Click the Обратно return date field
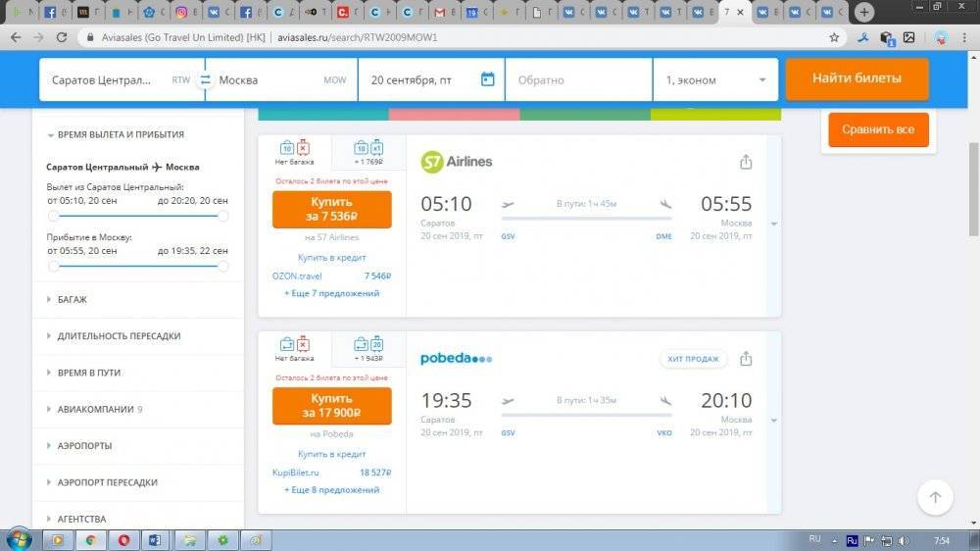 click(x=579, y=80)
